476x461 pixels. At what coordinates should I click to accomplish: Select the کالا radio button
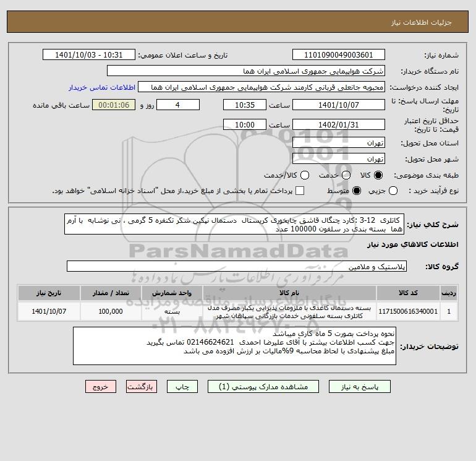tap(378, 175)
